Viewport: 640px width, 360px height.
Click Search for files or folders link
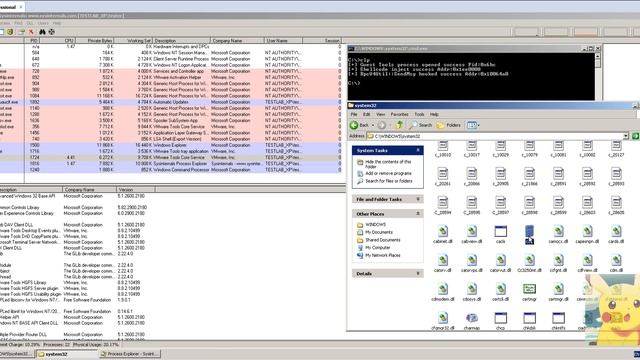(x=389, y=181)
